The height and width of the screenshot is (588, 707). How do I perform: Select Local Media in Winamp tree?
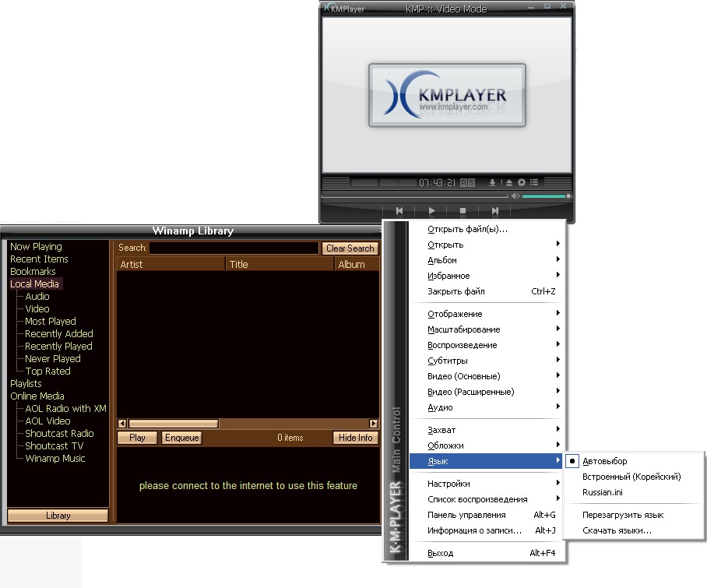(35, 283)
